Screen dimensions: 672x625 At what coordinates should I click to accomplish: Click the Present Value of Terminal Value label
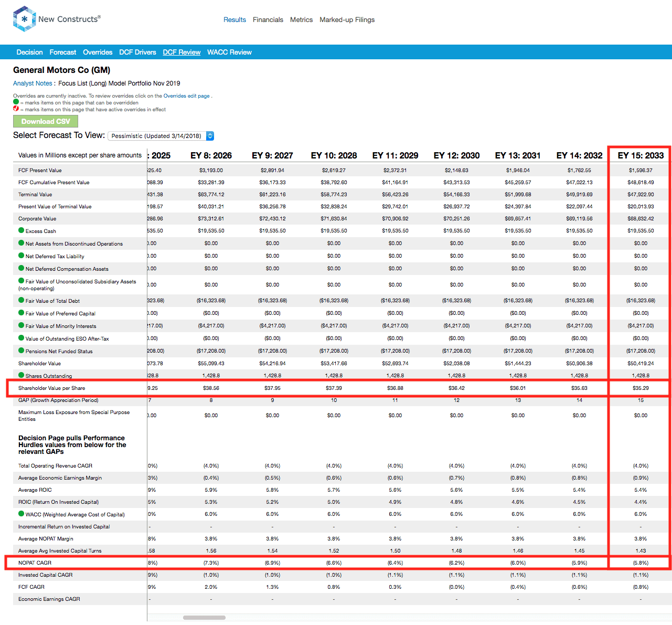click(x=55, y=206)
